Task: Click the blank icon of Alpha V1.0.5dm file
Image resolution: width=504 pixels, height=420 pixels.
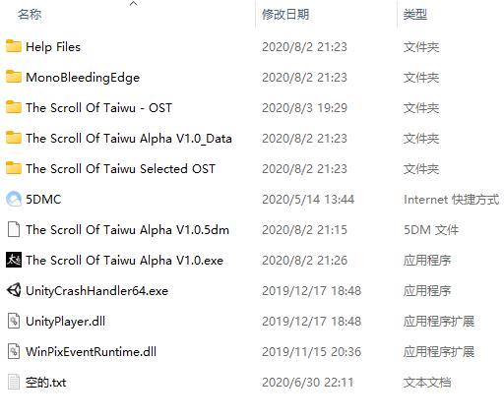Action: pos(14,229)
